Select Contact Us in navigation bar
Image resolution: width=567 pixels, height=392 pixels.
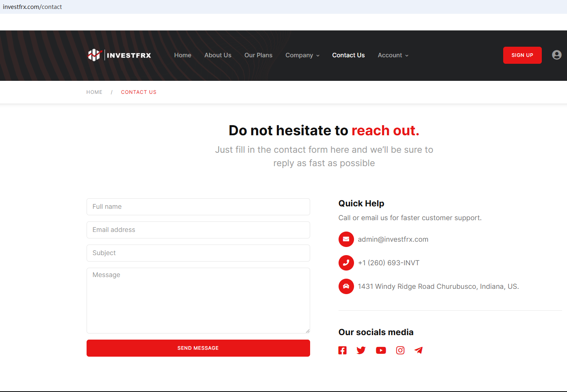pyautogui.click(x=348, y=55)
